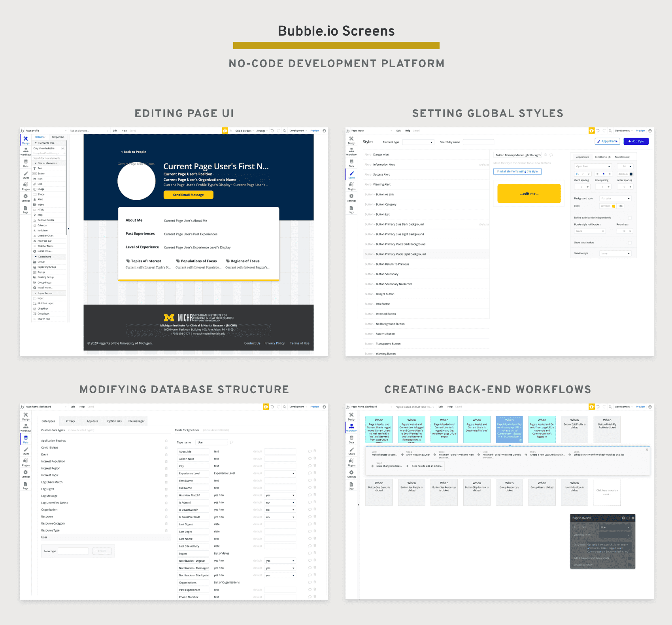The height and width of the screenshot is (625, 672).
Task: Click trash icon beside style name field
Action: pyautogui.click(x=546, y=155)
